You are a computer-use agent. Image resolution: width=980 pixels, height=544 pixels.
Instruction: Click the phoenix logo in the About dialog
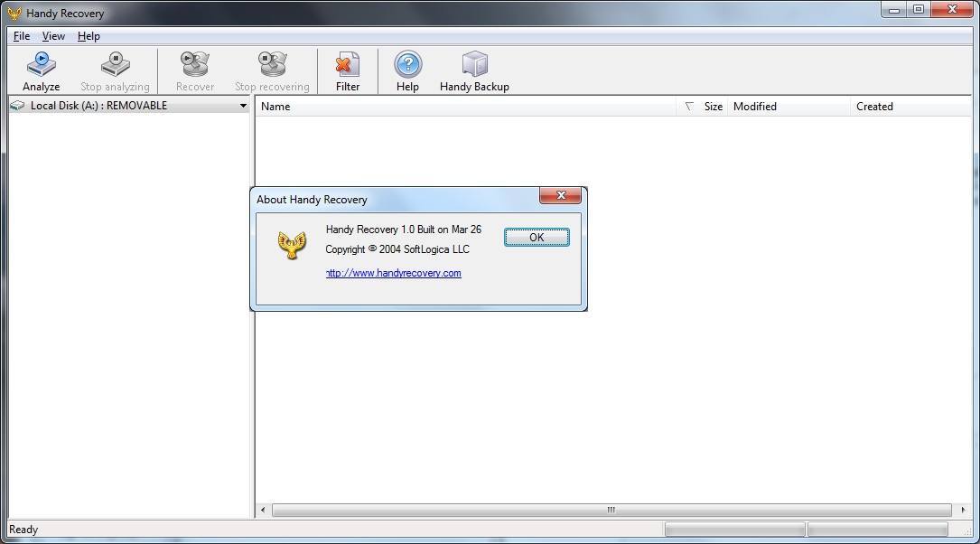[x=292, y=244]
